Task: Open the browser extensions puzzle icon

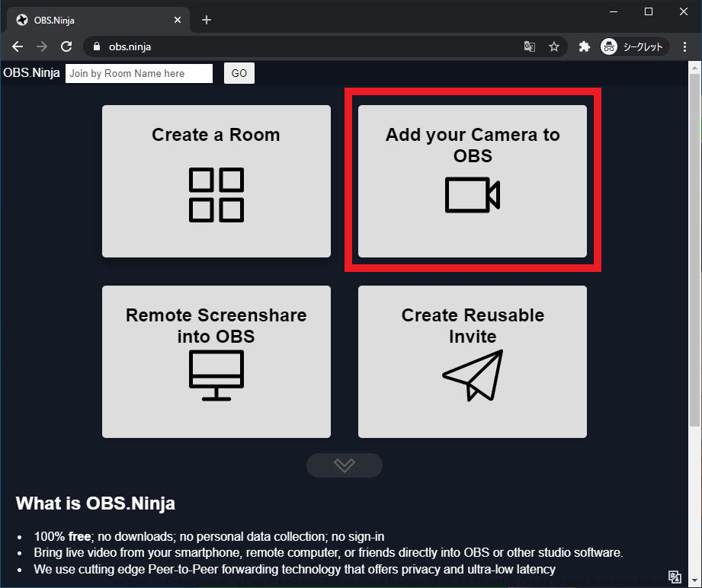Action: tap(585, 46)
